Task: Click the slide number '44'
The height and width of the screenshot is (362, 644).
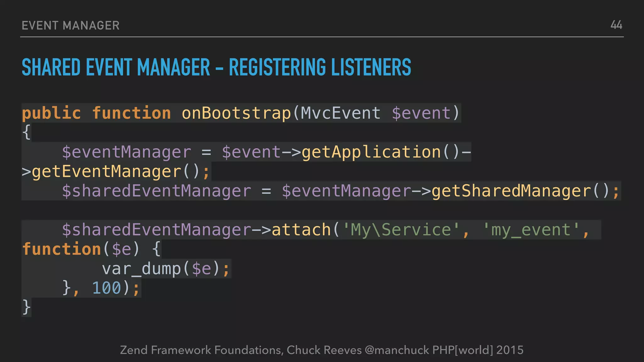Action: [x=616, y=25]
